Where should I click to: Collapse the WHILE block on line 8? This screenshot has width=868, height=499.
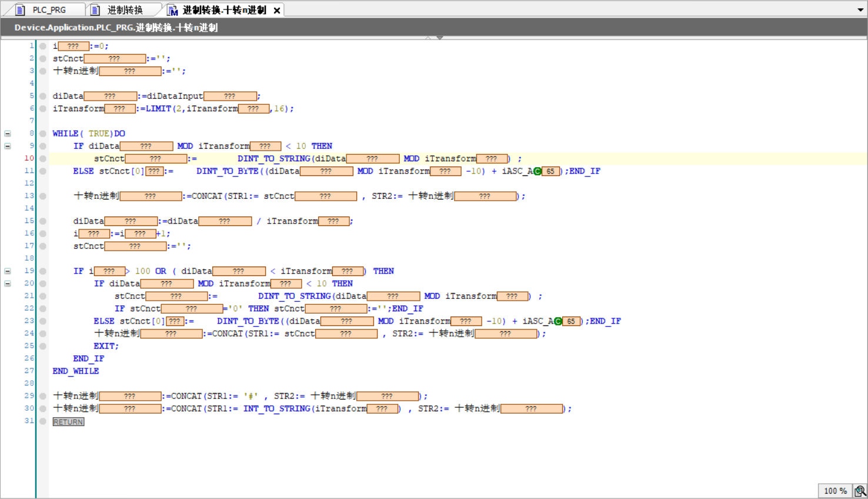tap(8, 134)
